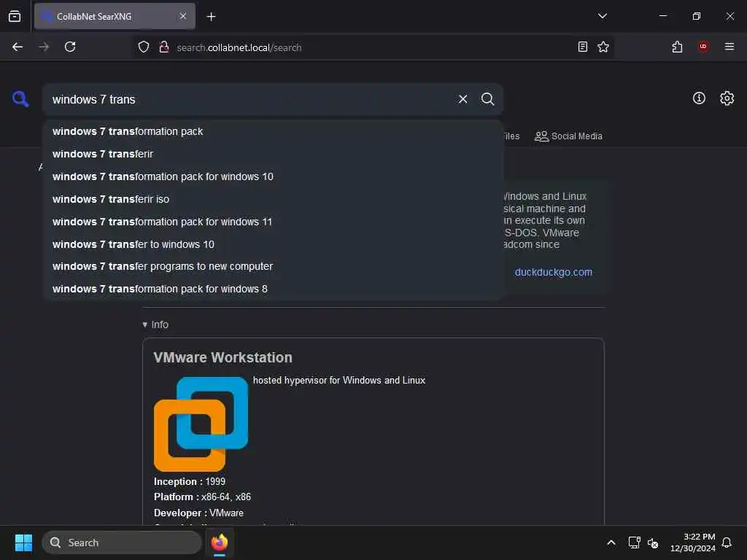This screenshot has width=747, height=560.
Task: Open network status tray icon
Action: pos(634,542)
